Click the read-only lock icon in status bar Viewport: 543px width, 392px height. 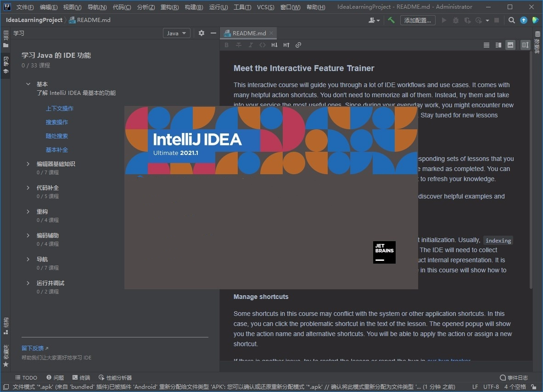(534, 387)
